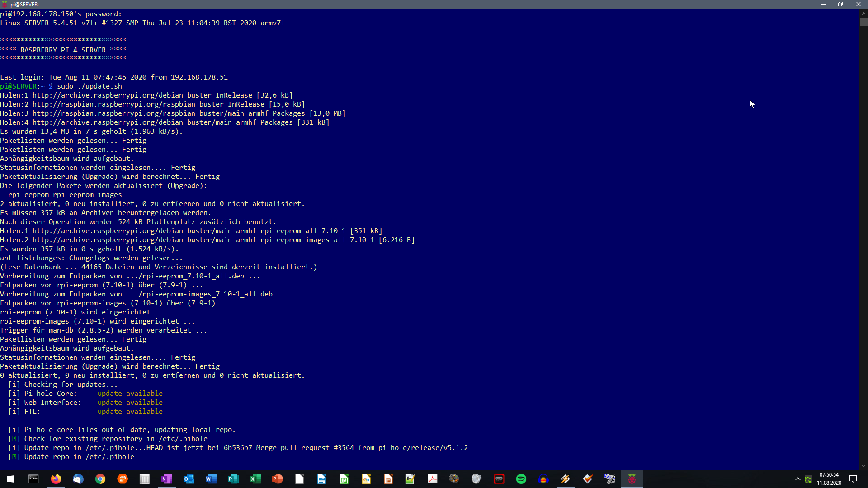
Task: Click the 'Web Interface:' status line
Action: point(85,402)
